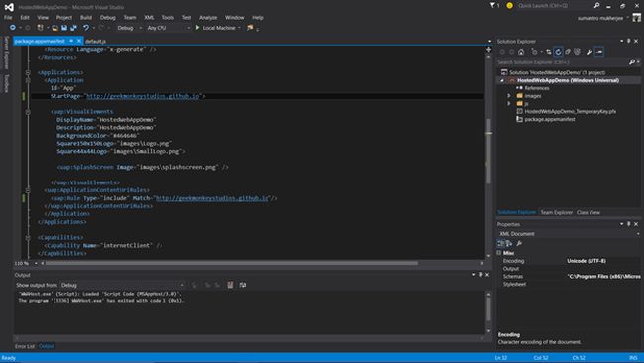644x363 pixels.
Task: Toggle auto-hide pin on Output panel
Action: pos(481,274)
